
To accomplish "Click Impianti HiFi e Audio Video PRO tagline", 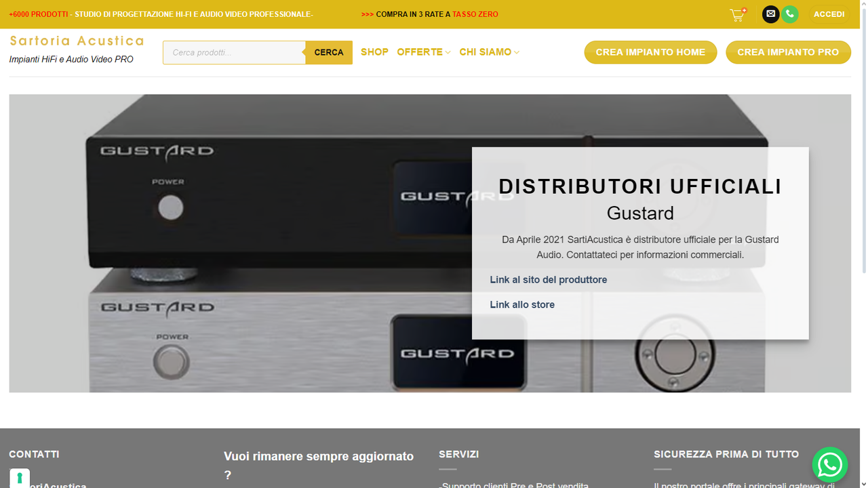I will pos(71,60).
